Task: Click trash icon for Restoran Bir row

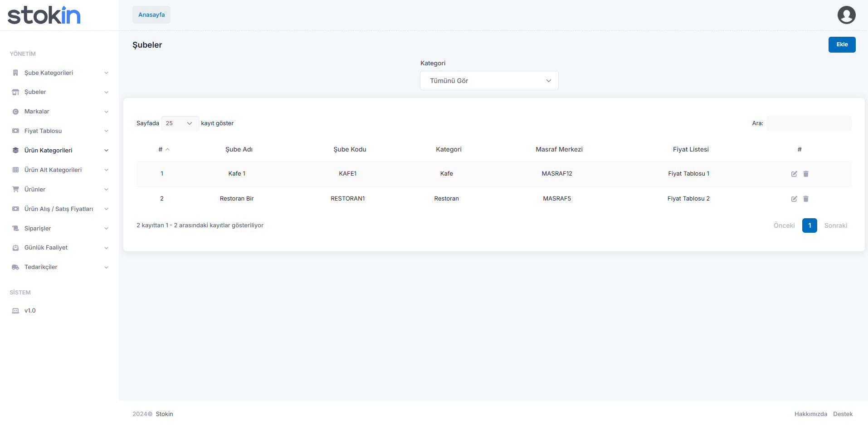Action: click(806, 199)
